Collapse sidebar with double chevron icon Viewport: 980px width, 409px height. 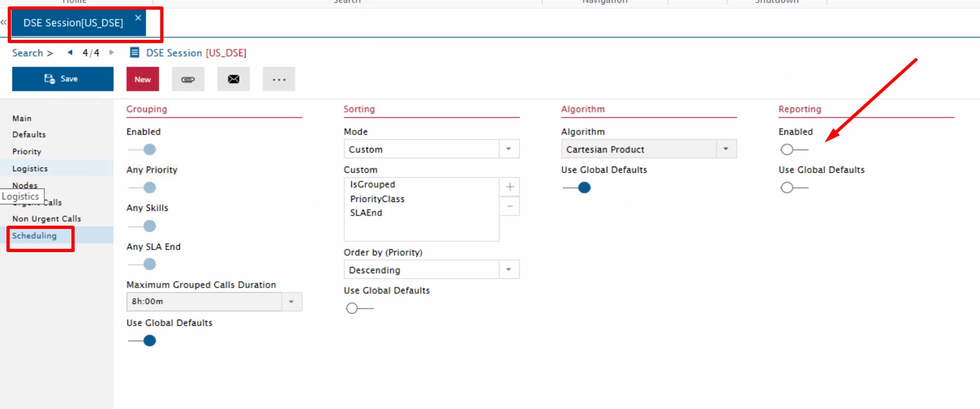point(4,22)
